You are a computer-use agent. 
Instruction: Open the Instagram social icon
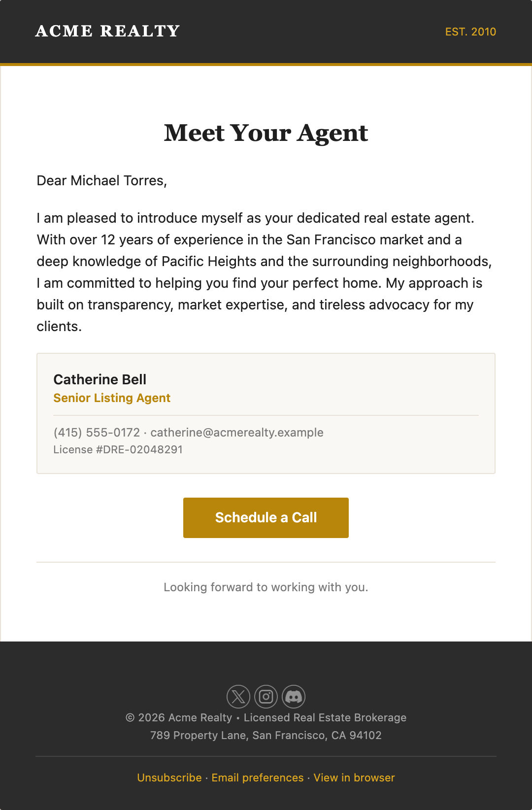click(266, 697)
